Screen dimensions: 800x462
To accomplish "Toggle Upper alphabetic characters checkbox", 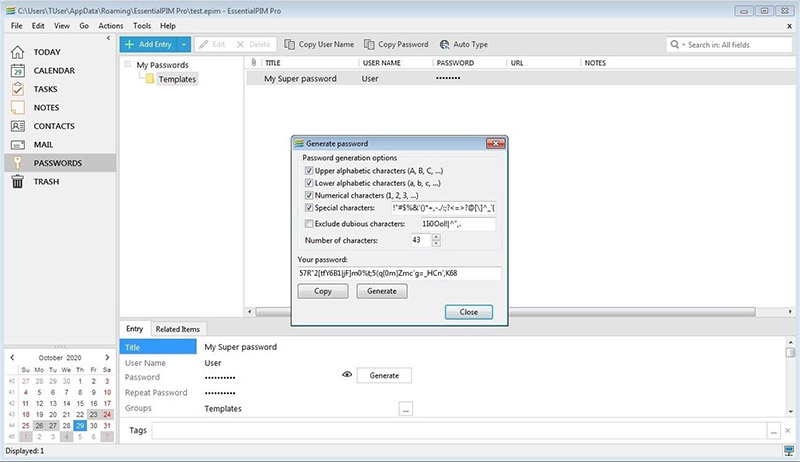I will pos(309,170).
